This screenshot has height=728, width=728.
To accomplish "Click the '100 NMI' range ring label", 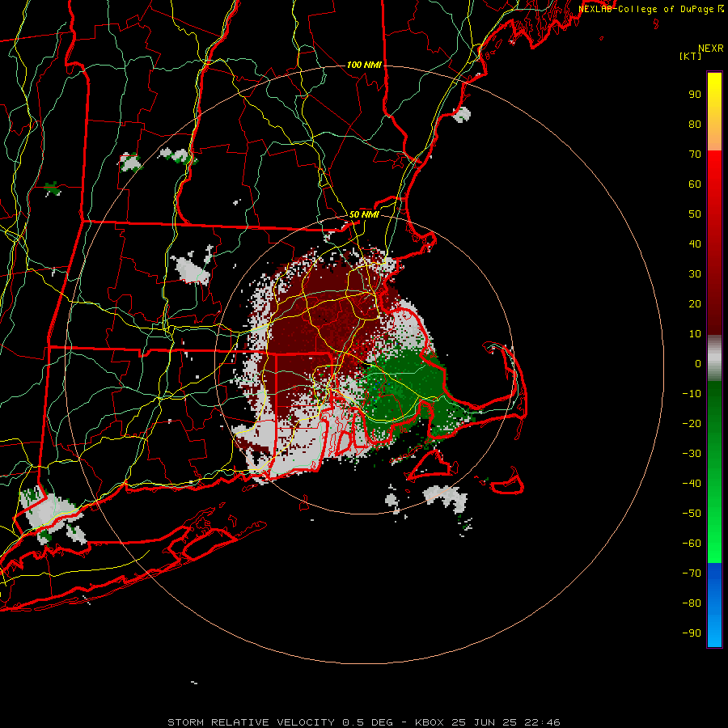I will click(x=364, y=65).
